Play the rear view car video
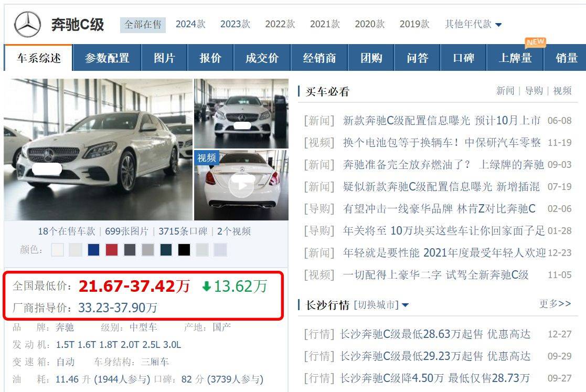 [241, 185]
